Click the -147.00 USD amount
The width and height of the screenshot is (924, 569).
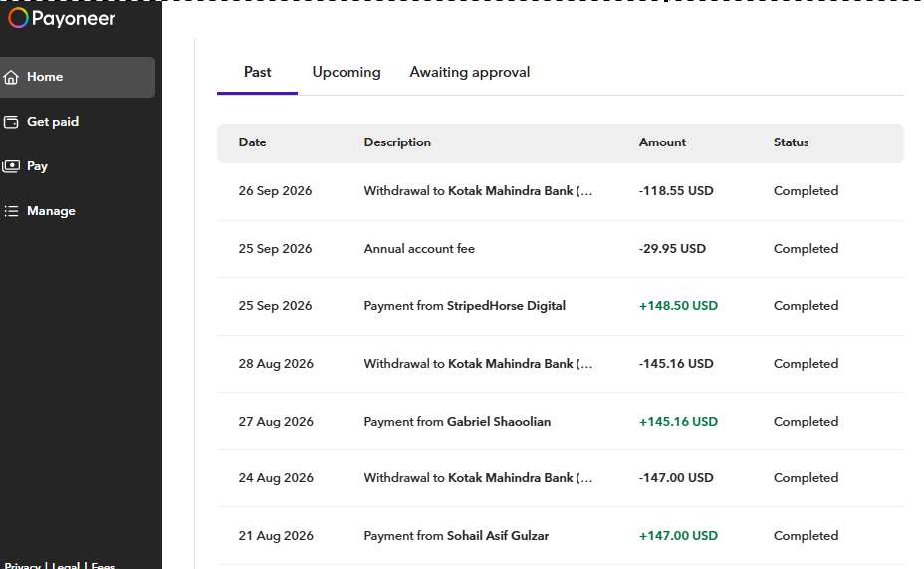click(x=676, y=477)
